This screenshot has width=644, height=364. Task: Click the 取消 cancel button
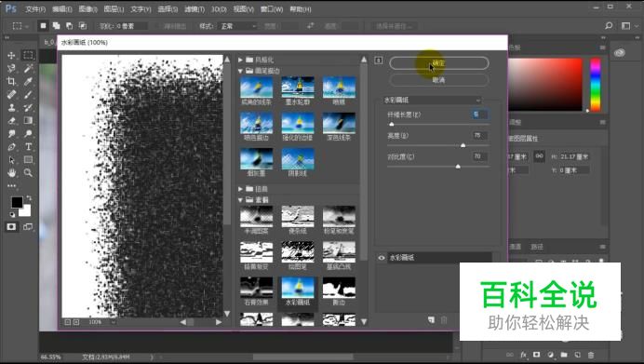[439, 80]
